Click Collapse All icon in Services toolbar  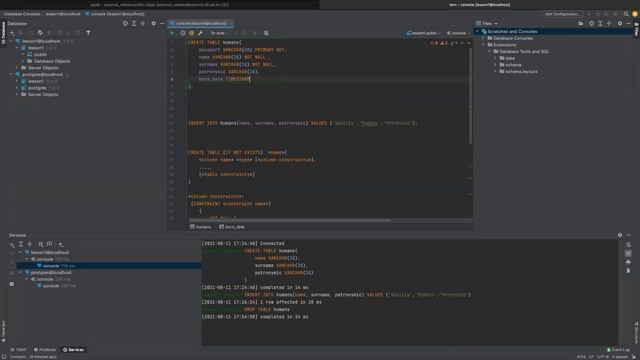tap(30, 244)
